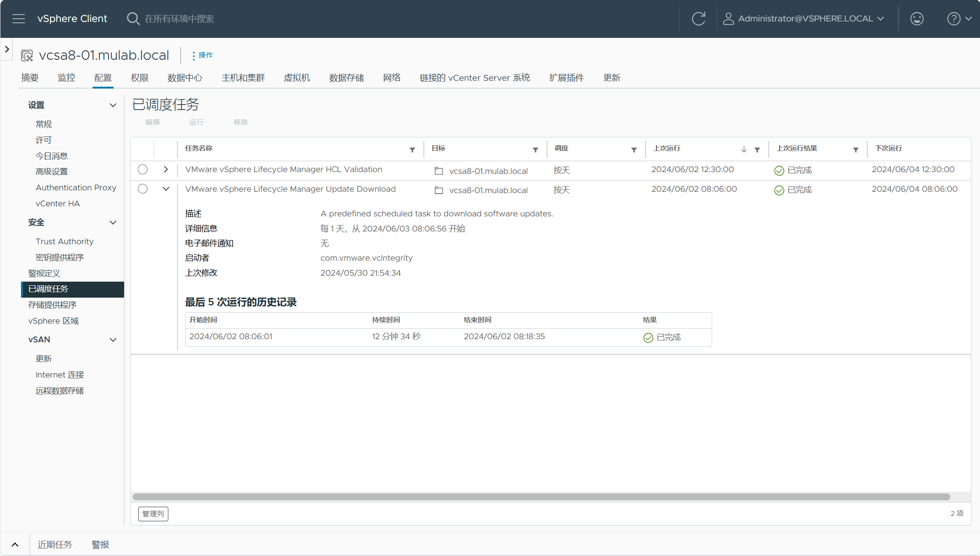Open the 扩展插件 tab
This screenshot has height=556, width=980.
click(x=567, y=78)
